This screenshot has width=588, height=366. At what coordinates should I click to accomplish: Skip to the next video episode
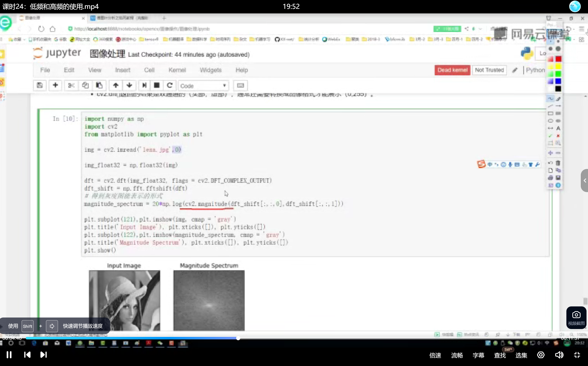click(x=44, y=355)
